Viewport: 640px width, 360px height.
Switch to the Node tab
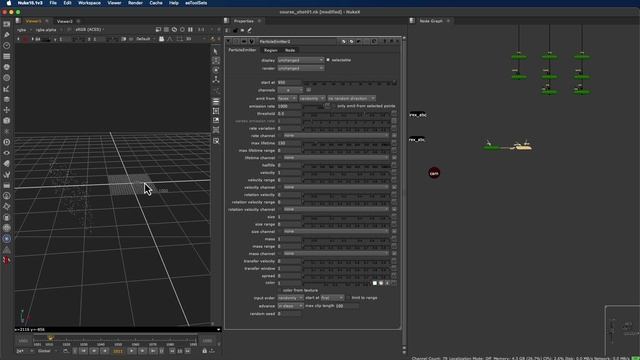[290, 50]
